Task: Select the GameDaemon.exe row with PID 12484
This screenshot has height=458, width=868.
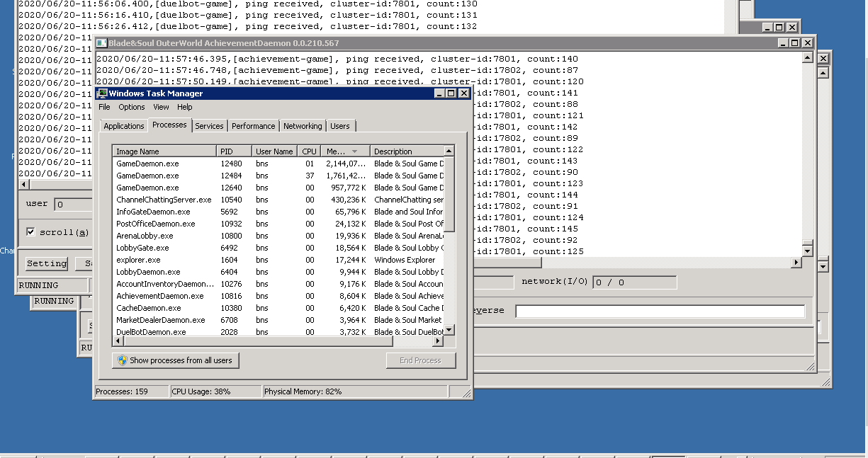Action: tap(278, 176)
